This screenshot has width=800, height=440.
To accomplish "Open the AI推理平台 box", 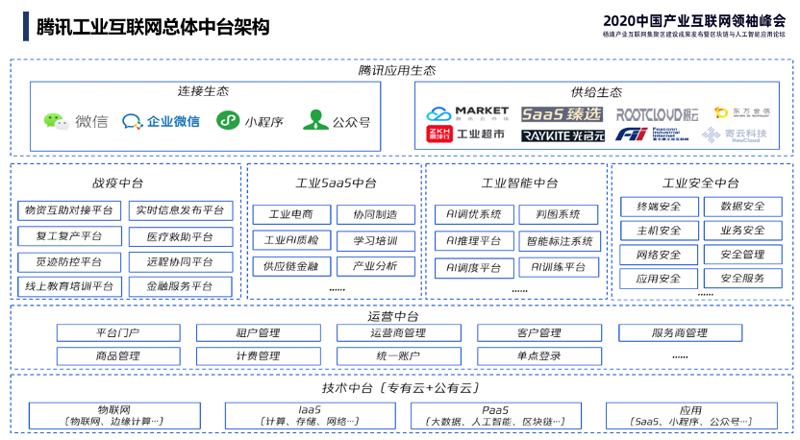I will pyautogui.click(x=474, y=241).
